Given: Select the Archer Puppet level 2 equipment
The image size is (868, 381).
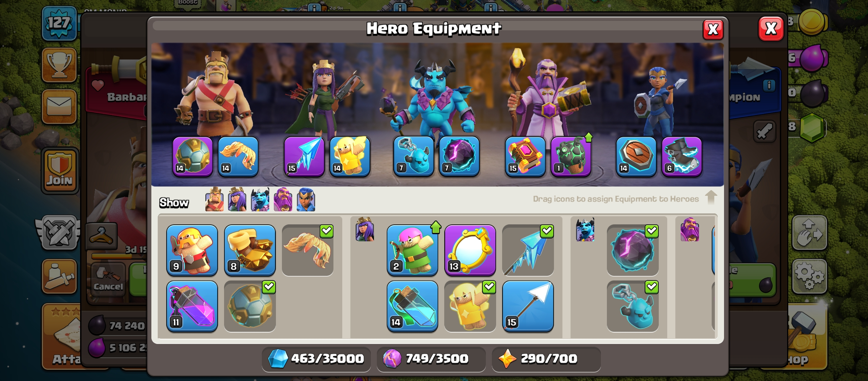Looking at the screenshot, I should click(x=412, y=250).
